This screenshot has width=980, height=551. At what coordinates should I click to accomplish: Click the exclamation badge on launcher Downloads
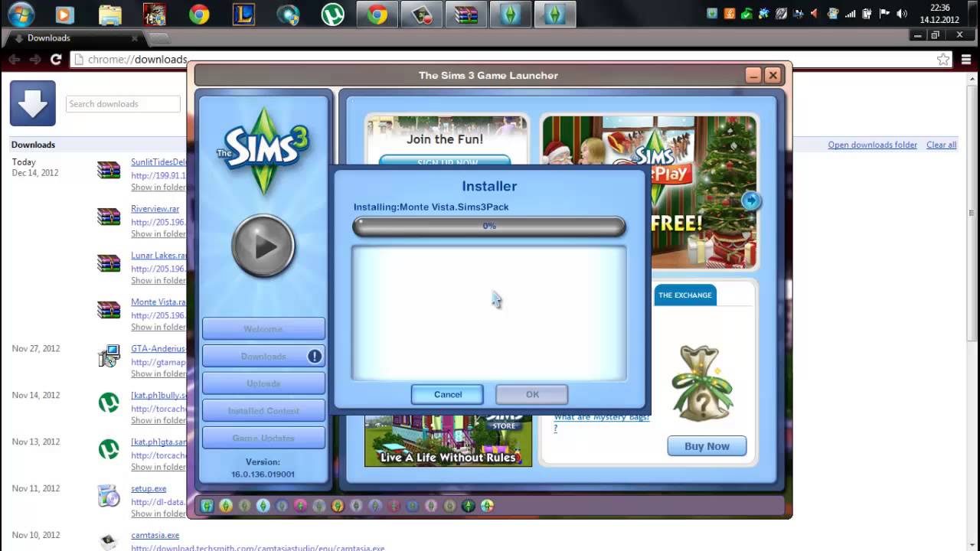pos(315,356)
